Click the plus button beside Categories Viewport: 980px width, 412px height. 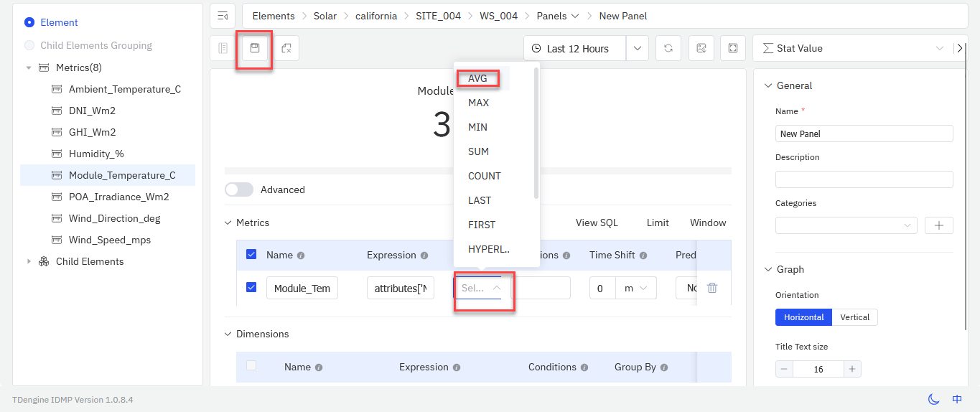[938, 225]
